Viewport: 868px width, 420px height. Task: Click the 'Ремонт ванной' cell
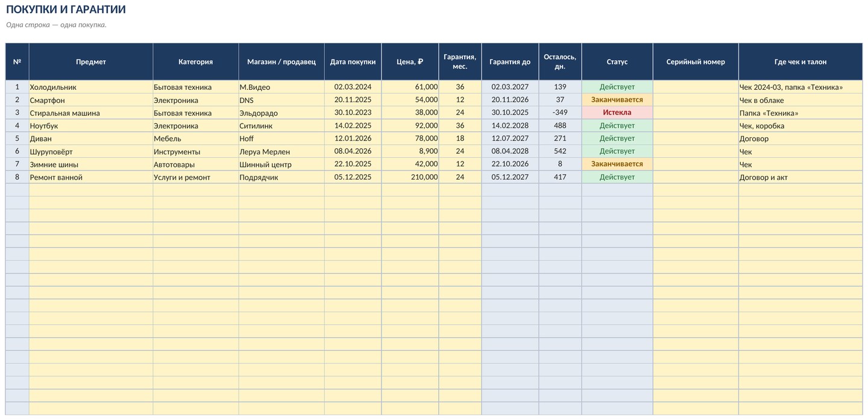pos(91,177)
